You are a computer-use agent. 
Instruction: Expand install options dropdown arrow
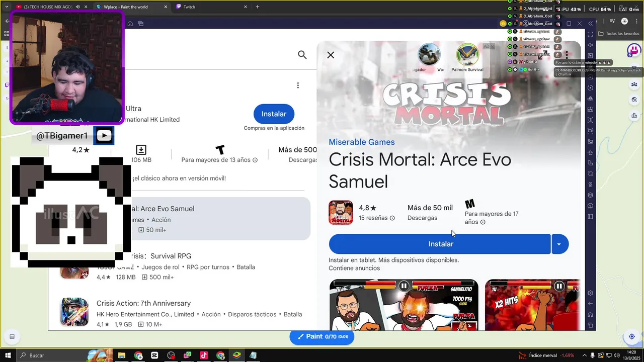click(x=560, y=244)
